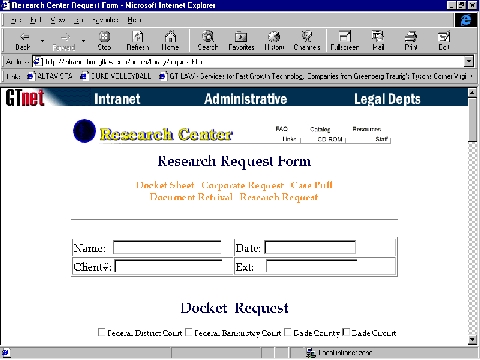Screen dimensions: 480x360
Task: Open the Mail toolbar button
Action: click(x=378, y=41)
